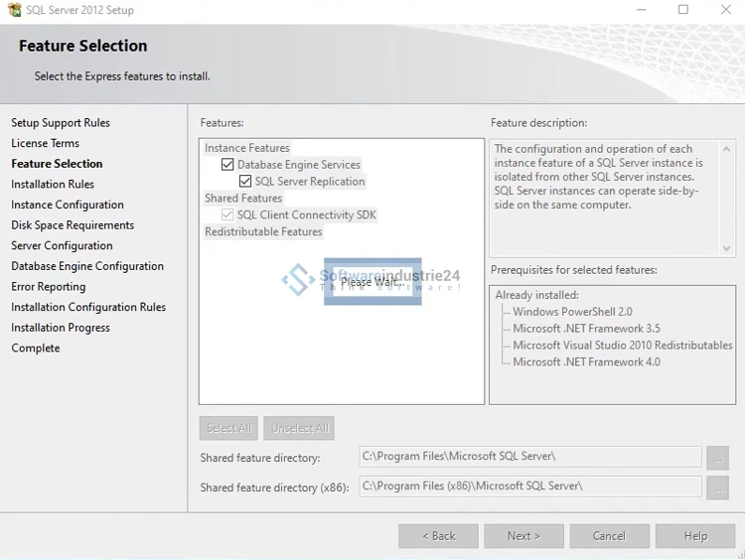Select the Shared Features tree node
This screenshot has height=560, width=745.
click(x=243, y=199)
